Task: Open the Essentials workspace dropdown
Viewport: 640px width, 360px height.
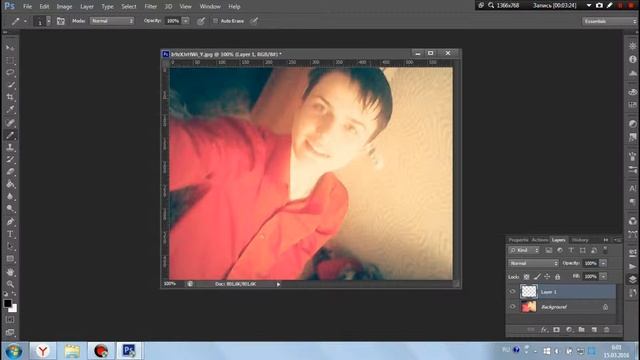Action: (x=609, y=21)
